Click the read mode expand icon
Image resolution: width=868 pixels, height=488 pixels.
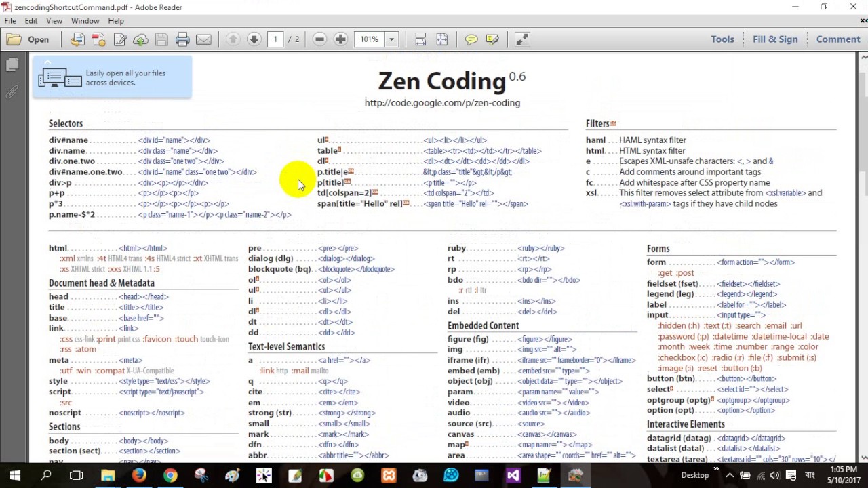521,39
